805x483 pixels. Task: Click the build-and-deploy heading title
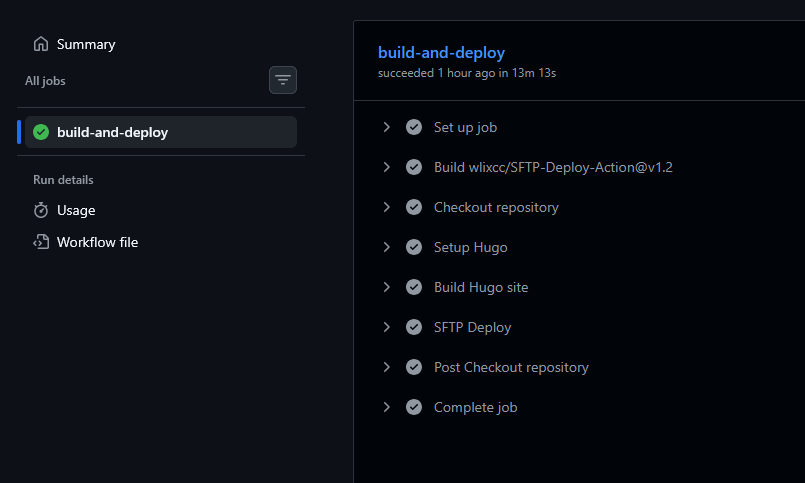click(x=441, y=52)
